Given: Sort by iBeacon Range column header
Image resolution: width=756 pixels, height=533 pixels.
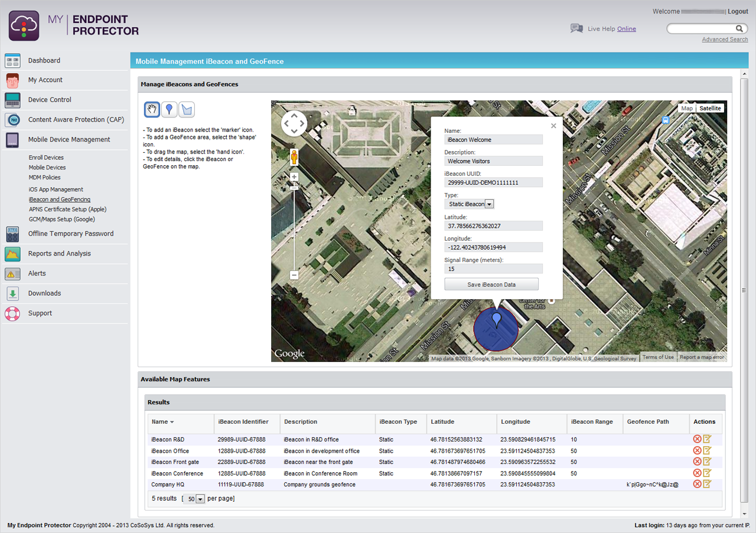Looking at the screenshot, I should tap(592, 422).
